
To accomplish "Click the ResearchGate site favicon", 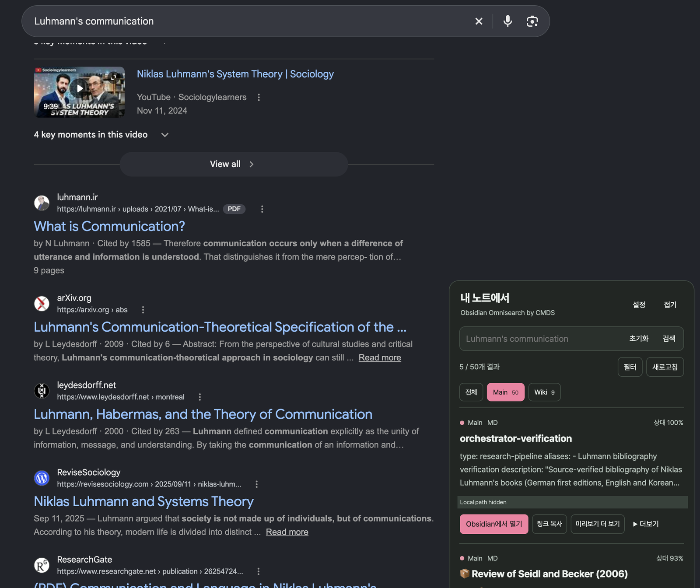I will click(42, 565).
